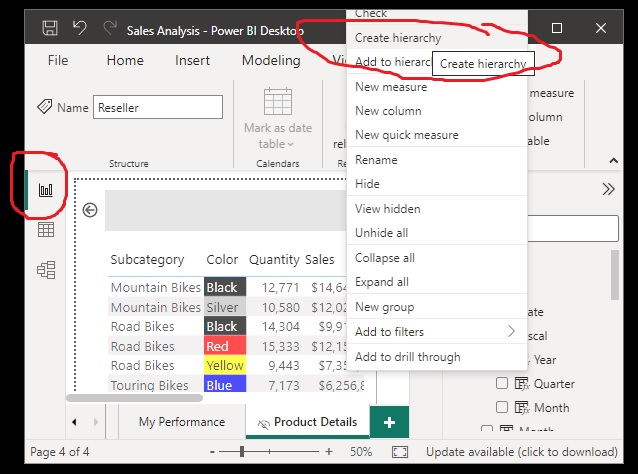The height and width of the screenshot is (474, 638).
Task: Collapse the ribbon with the caret
Action: [x=614, y=161]
